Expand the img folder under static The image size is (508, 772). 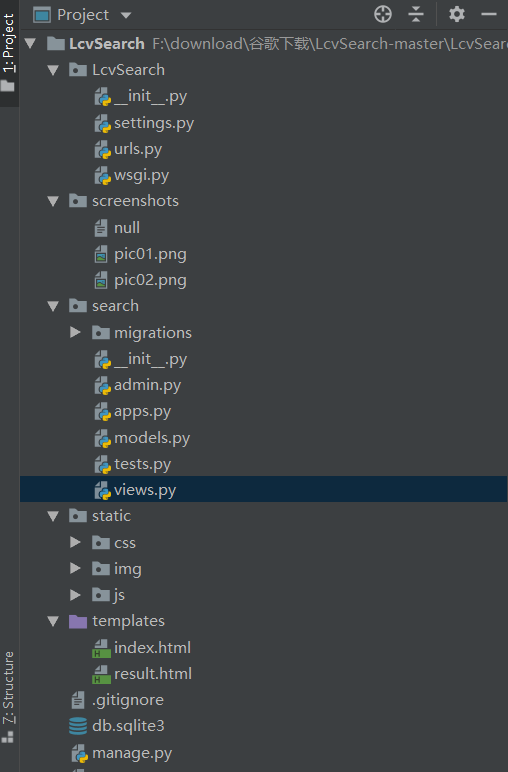pyautogui.click(x=75, y=568)
